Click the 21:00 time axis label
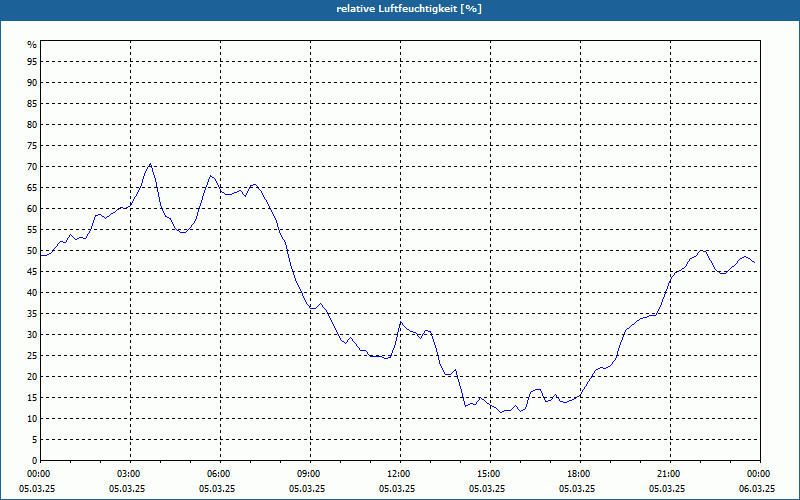 click(x=668, y=474)
